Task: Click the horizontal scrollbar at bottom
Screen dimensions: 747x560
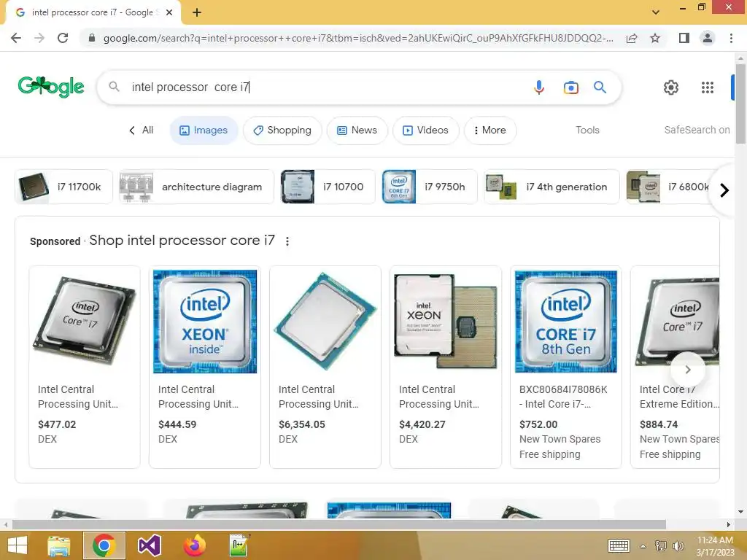Action: pos(338,525)
